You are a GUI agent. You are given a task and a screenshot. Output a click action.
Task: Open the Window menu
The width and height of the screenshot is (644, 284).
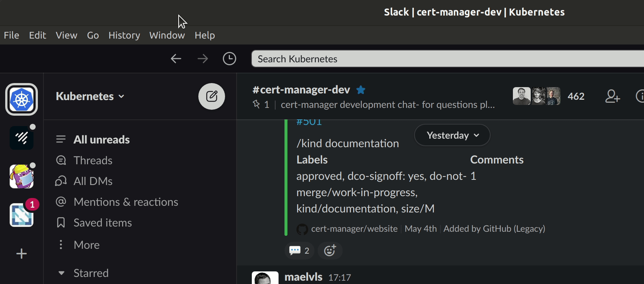[167, 35]
